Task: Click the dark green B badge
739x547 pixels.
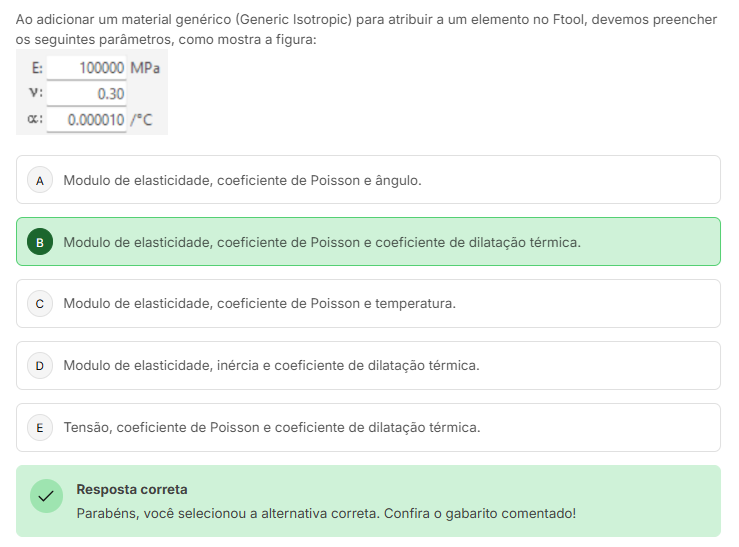Action: pos(40,242)
